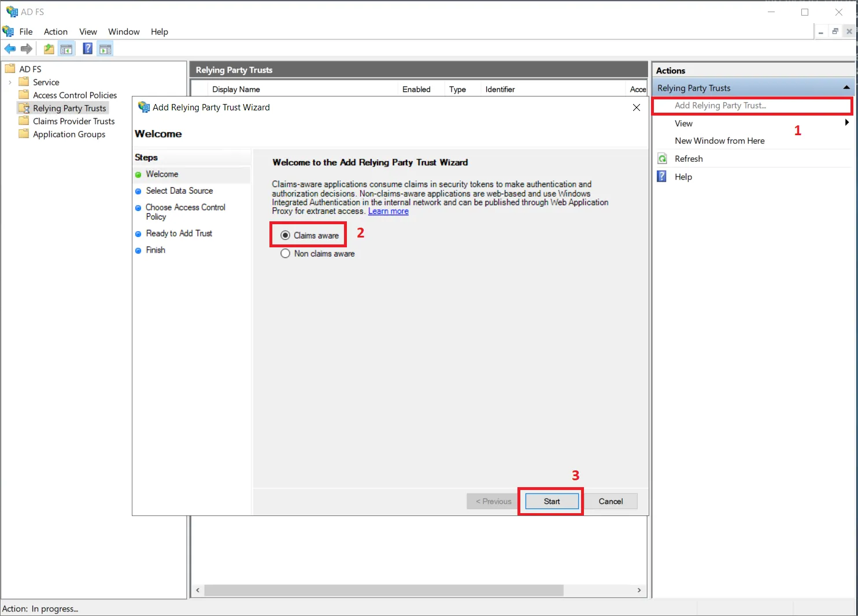Select the Service node label in tree
The width and height of the screenshot is (858, 616).
point(46,82)
